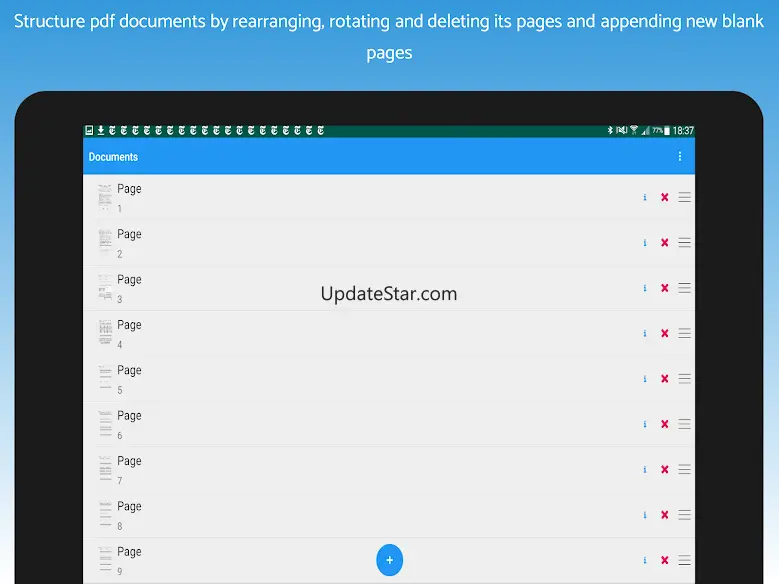Image resolution: width=779 pixels, height=584 pixels.
Task: Show info for Page 7
Action: click(645, 470)
